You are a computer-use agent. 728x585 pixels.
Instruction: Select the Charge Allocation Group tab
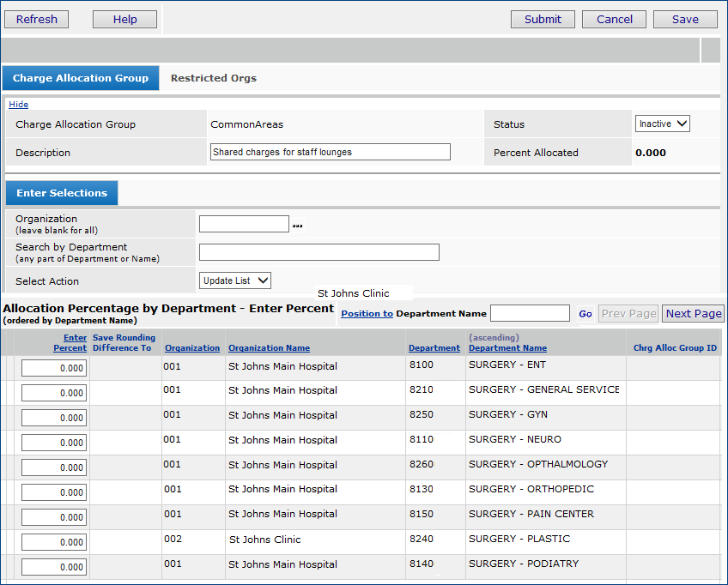pos(81,78)
